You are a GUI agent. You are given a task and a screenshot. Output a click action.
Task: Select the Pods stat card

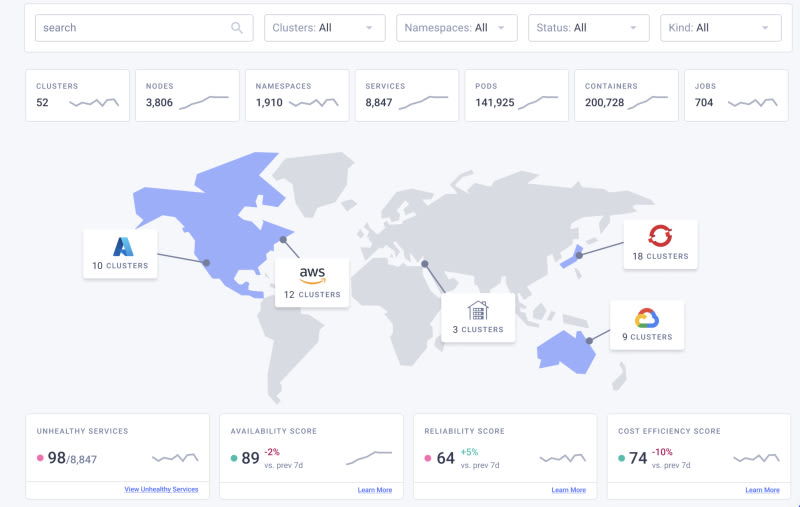(516, 95)
